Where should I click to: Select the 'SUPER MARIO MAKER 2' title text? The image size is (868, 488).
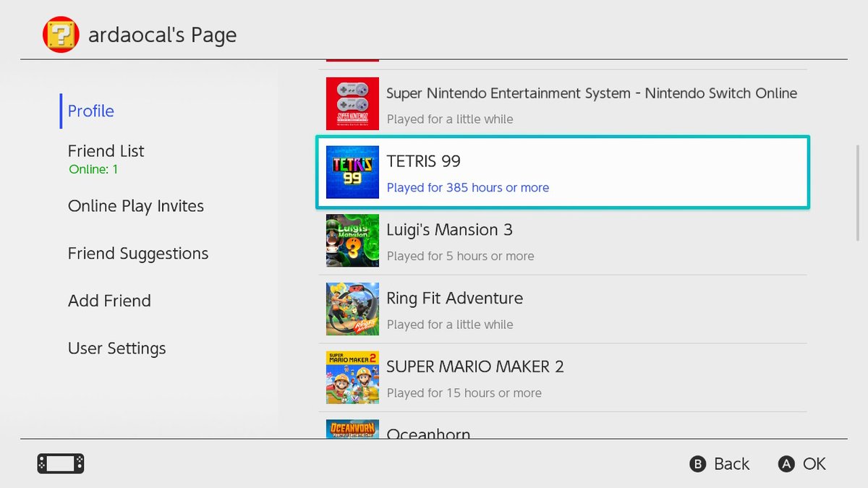tap(475, 367)
